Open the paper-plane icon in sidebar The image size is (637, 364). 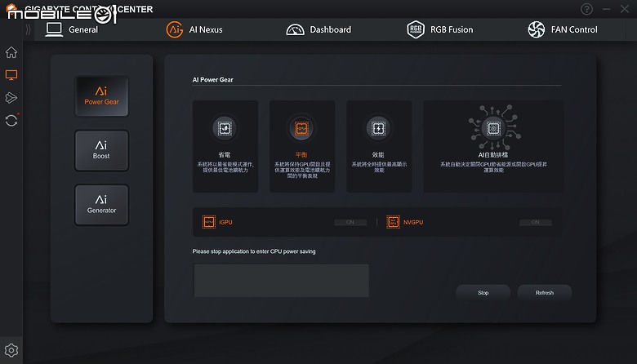(11, 97)
